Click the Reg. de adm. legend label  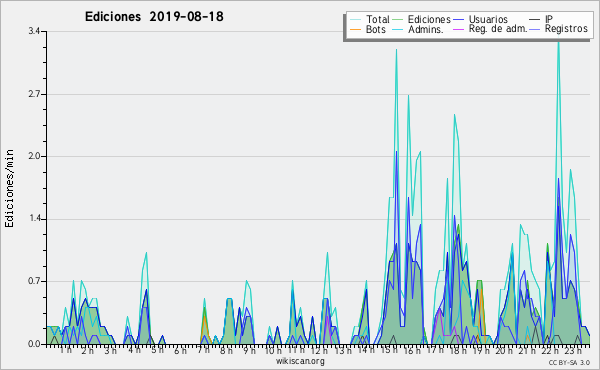pyautogui.click(x=498, y=29)
